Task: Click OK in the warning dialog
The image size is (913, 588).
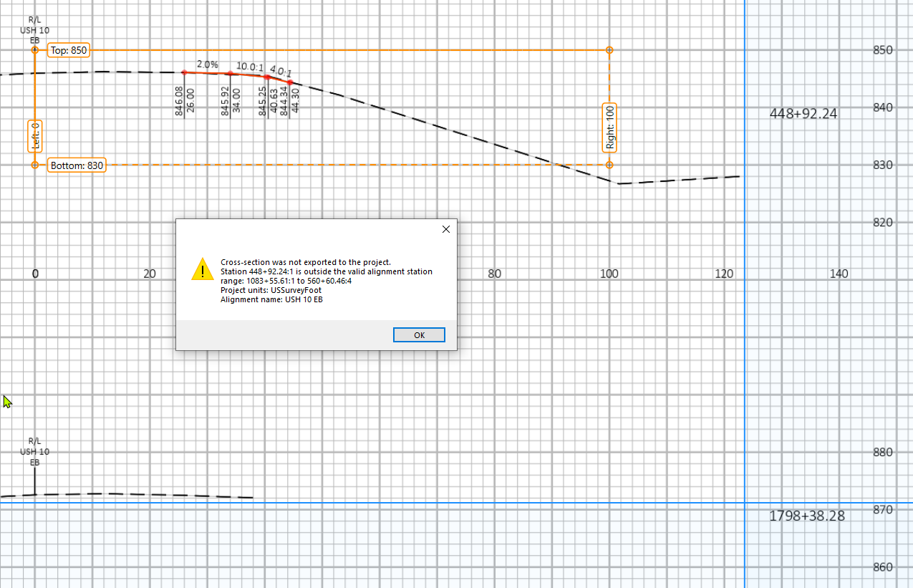Action: coord(419,335)
